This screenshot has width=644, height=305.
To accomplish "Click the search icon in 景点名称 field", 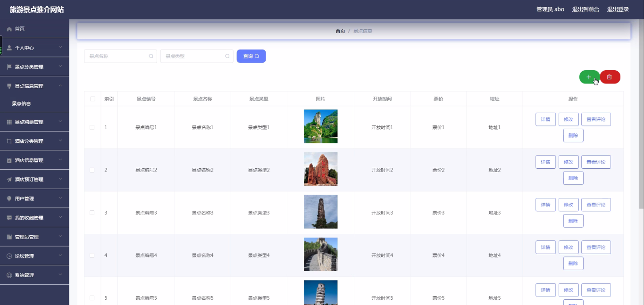I will pyautogui.click(x=151, y=56).
